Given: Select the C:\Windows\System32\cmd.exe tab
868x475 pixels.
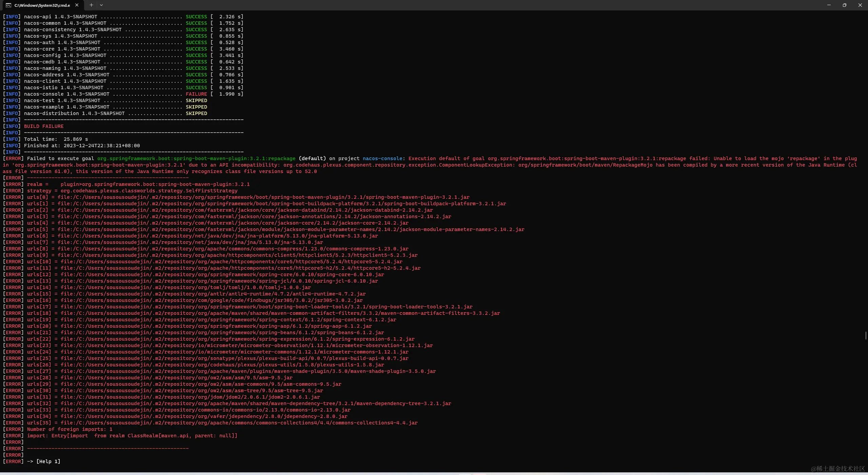Looking at the screenshot, I should tap(42, 5).
